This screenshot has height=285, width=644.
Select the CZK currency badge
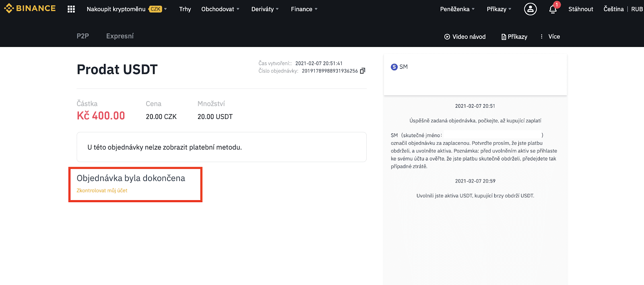(155, 9)
